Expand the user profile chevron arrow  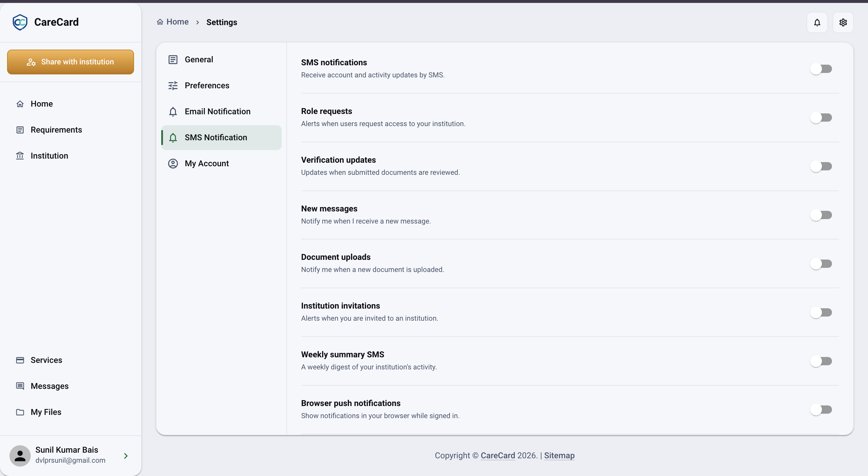126,456
